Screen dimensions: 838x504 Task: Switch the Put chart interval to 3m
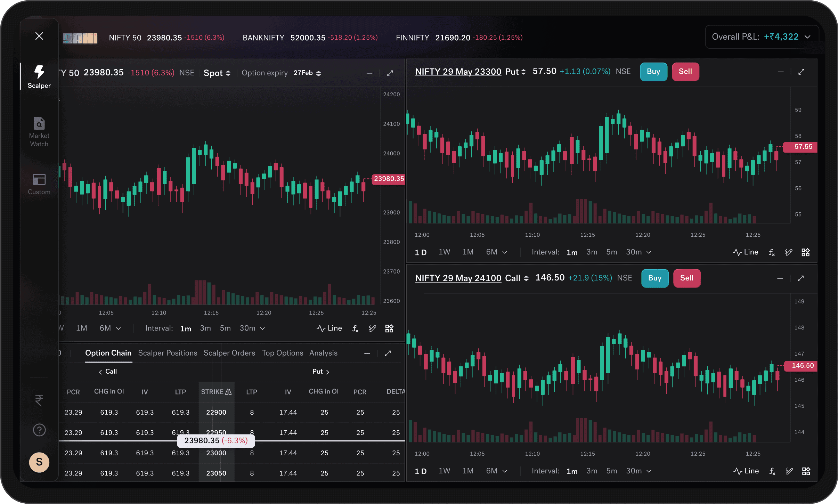point(592,252)
